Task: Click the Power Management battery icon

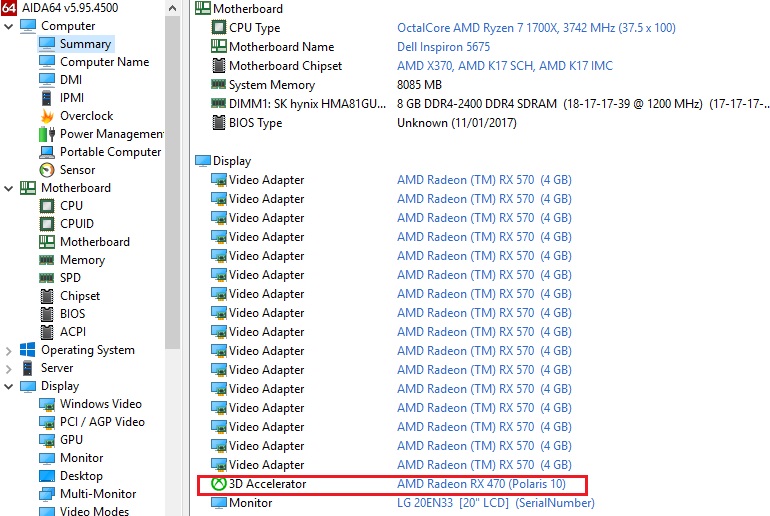Action: 47,134
